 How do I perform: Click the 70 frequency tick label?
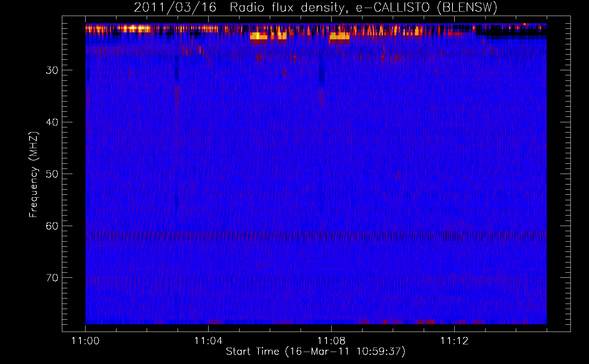52,278
